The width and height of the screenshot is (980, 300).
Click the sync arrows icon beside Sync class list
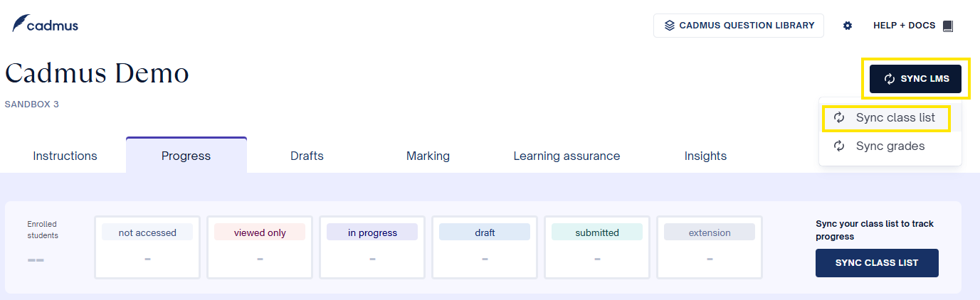(x=840, y=117)
